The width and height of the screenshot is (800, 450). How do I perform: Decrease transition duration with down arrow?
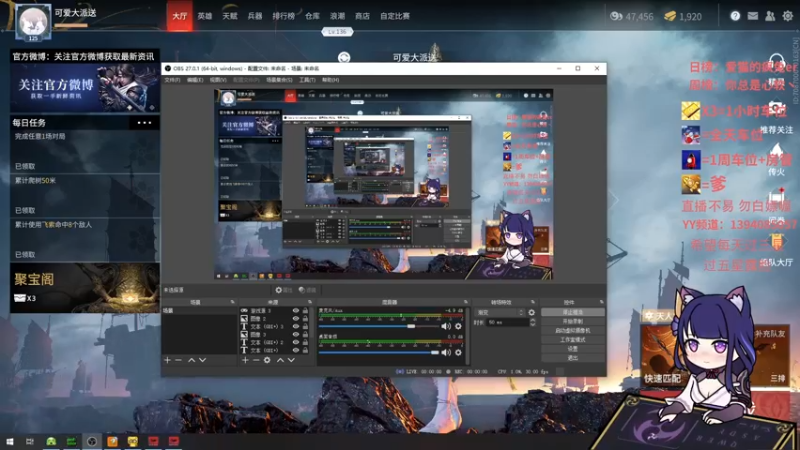(x=533, y=324)
